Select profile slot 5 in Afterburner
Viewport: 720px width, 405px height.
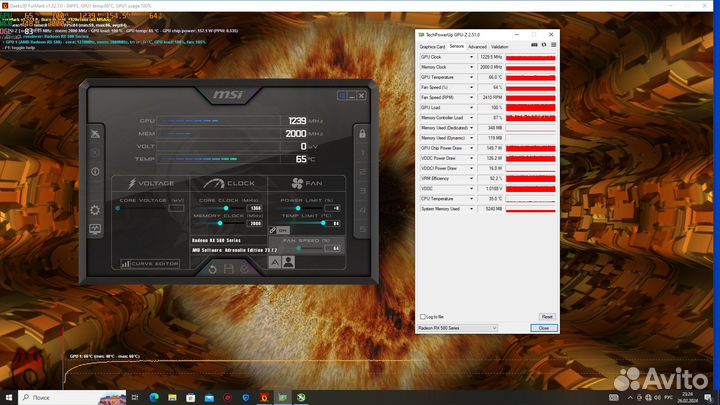[x=362, y=229]
